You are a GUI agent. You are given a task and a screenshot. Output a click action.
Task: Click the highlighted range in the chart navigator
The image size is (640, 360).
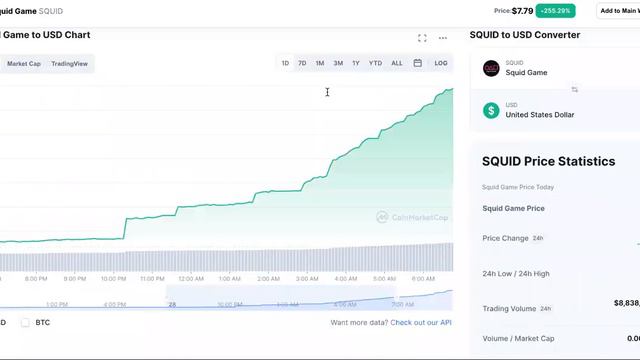[281, 297]
